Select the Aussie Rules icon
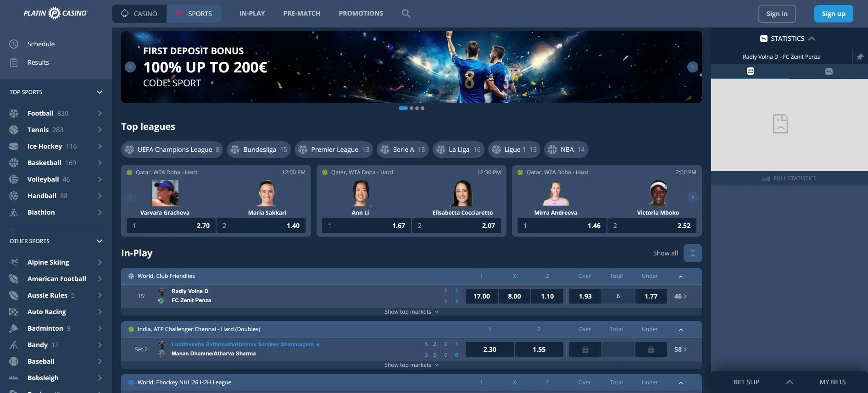The width and height of the screenshot is (868, 393). [x=14, y=295]
